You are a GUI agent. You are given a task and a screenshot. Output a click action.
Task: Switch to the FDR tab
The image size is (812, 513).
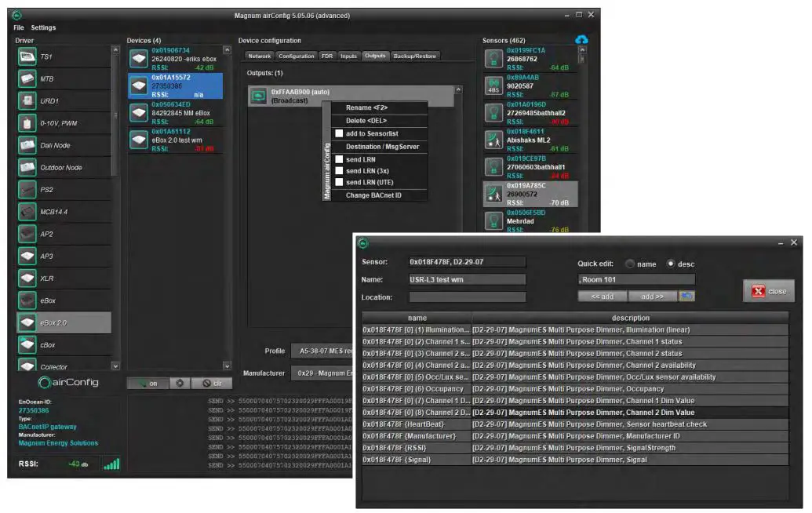coord(327,56)
